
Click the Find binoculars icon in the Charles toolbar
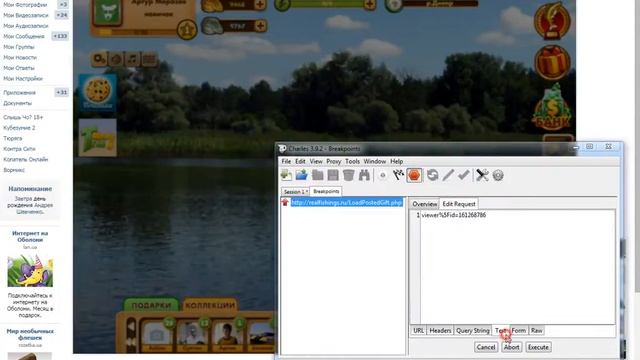(364, 175)
